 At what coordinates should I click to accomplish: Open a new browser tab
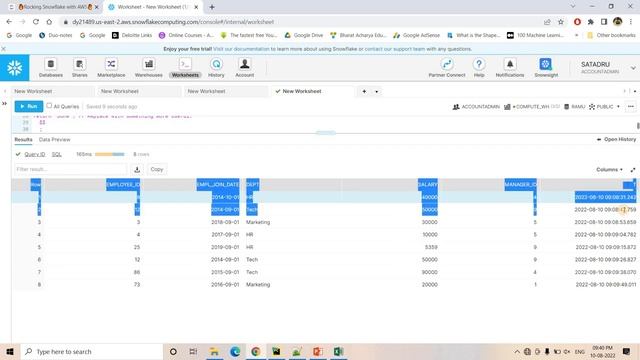pos(212,7)
